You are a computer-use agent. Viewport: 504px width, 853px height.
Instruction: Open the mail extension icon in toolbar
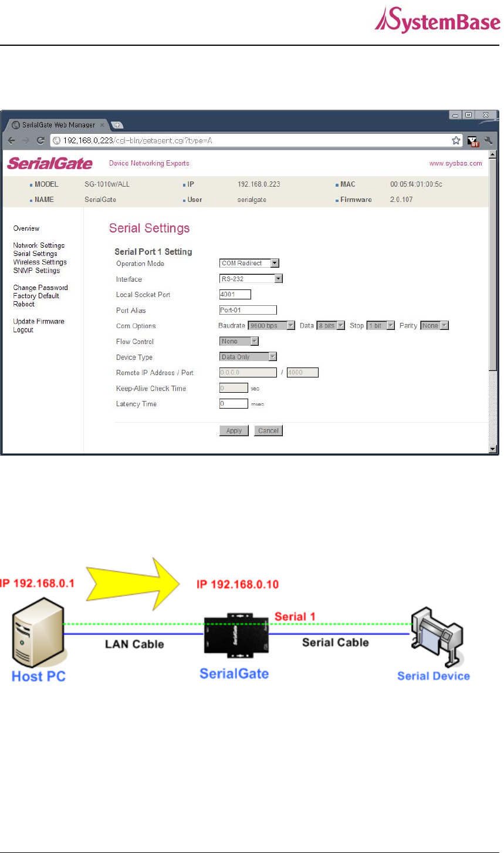click(473, 141)
